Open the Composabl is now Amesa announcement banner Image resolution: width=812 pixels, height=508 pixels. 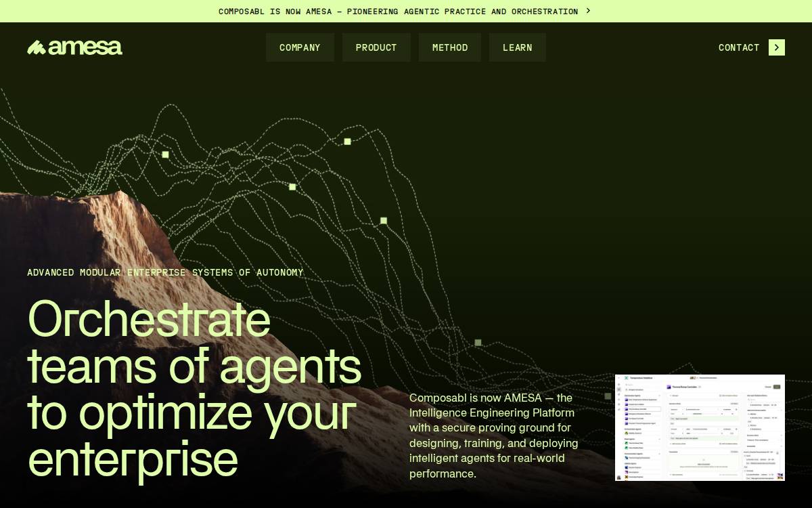pos(406,11)
